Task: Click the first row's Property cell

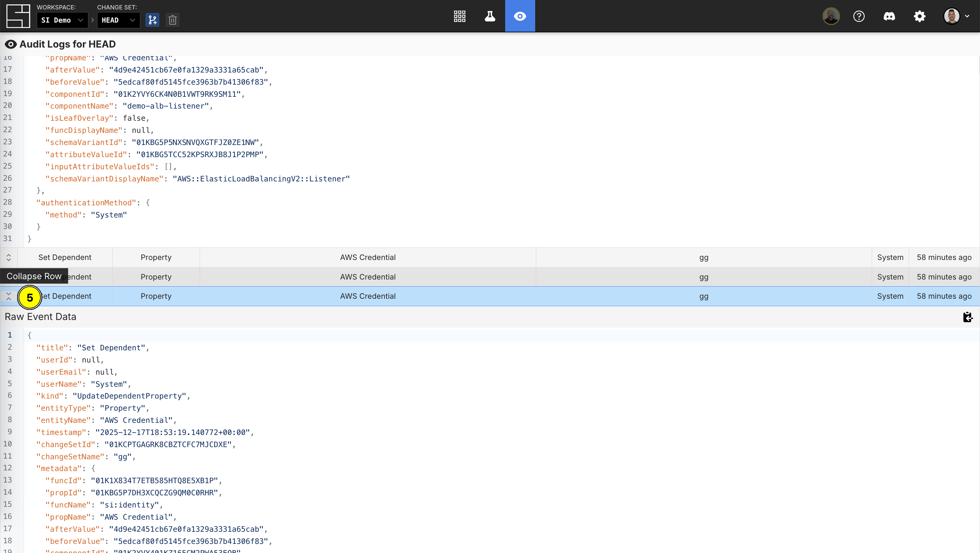Action: (x=156, y=258)
